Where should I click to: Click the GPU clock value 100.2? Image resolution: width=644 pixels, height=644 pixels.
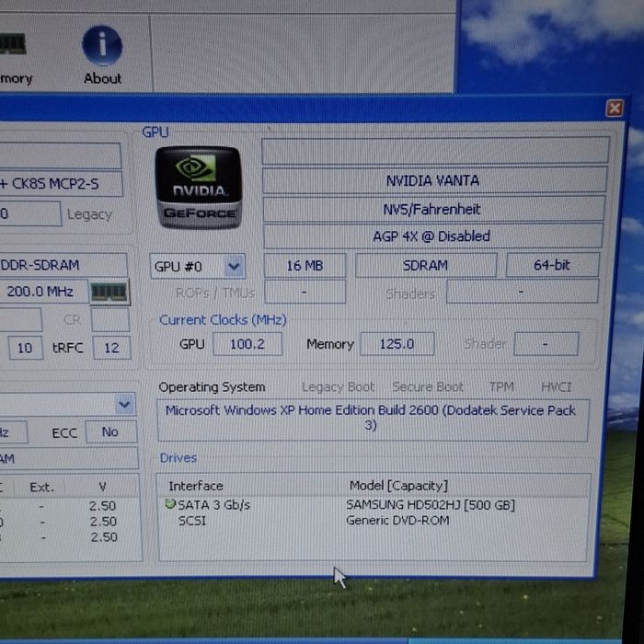pos(247,344)
